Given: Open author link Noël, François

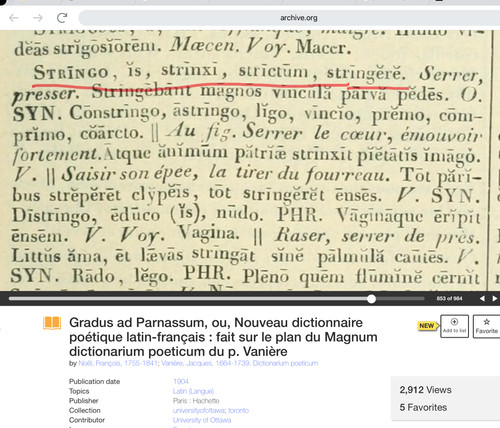Looking at the screenshot, I should [x=118, y=363].
